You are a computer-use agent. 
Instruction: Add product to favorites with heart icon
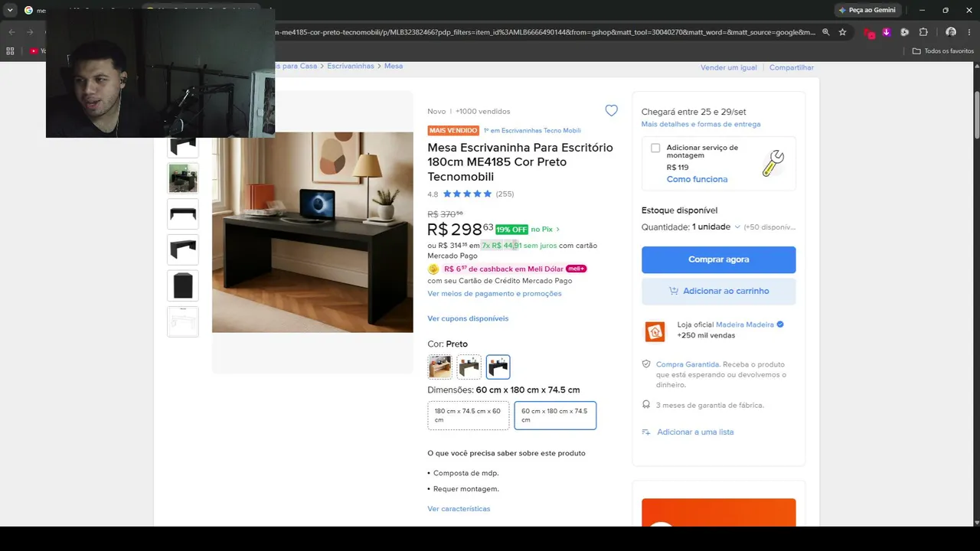611,111
